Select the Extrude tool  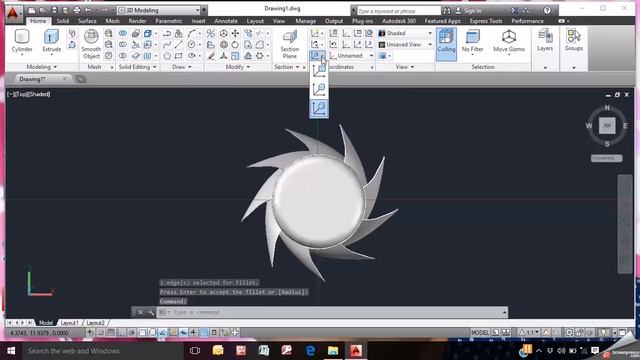[x=51, y=41]
